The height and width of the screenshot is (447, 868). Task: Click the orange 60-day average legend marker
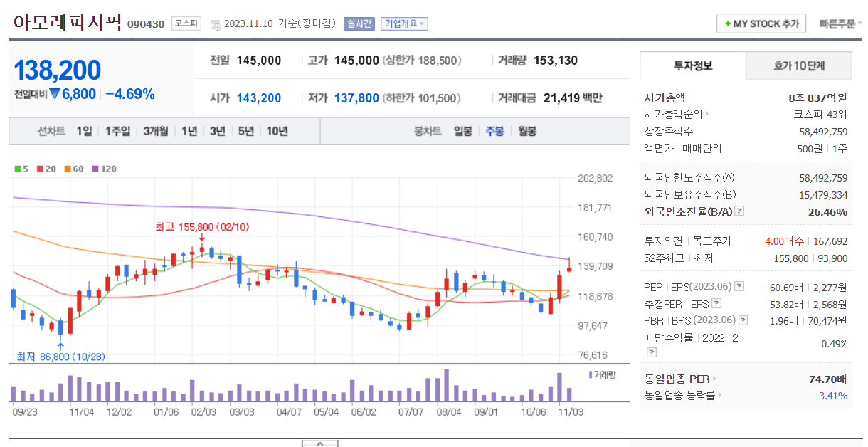coord(68,169)
